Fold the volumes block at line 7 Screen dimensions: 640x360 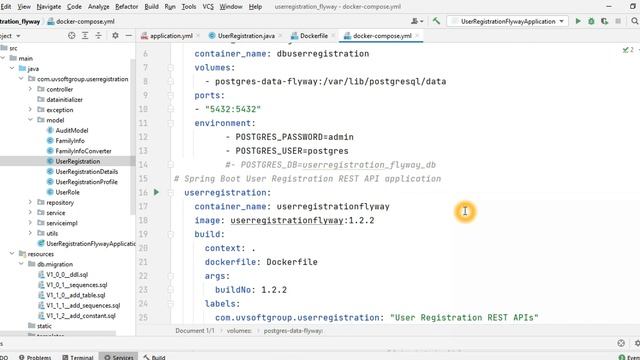(x=171, y=68)
